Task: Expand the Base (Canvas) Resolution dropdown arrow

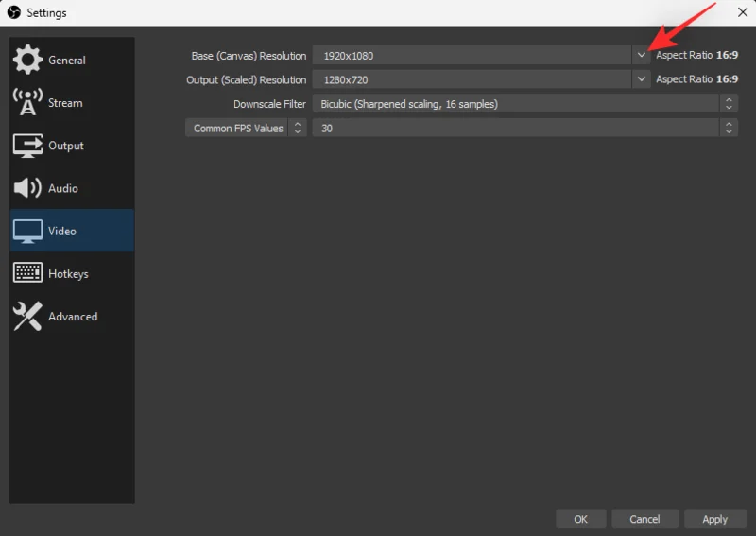Action: tap(642, 56)
